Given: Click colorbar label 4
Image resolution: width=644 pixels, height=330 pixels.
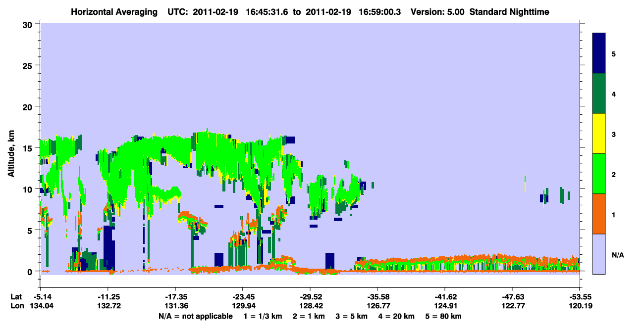Looking at the screenshot, I should point(614,94).
